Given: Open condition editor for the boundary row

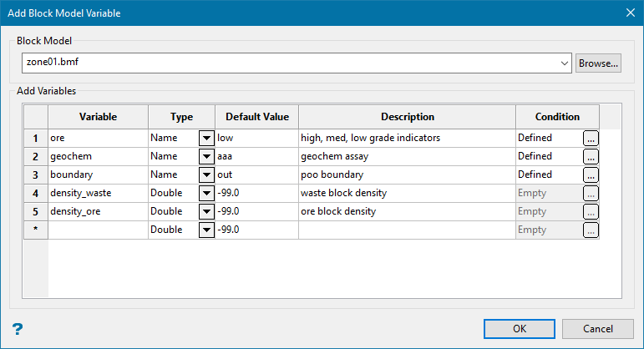Looking at the screenshot, I should click(x=591, y=174).
